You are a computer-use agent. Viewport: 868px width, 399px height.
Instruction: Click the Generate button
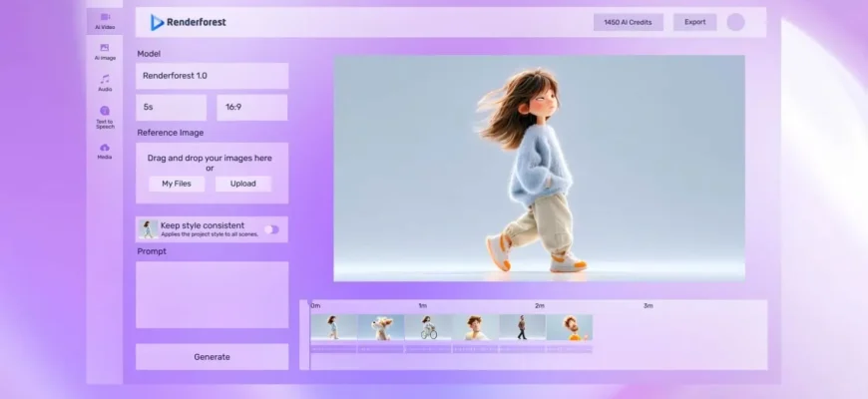[x=213, y=357]
